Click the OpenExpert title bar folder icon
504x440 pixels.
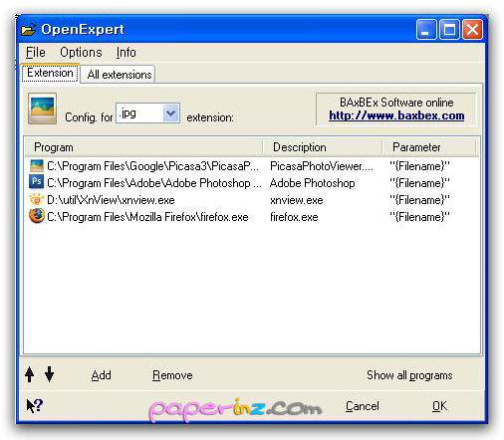point(29,30)
